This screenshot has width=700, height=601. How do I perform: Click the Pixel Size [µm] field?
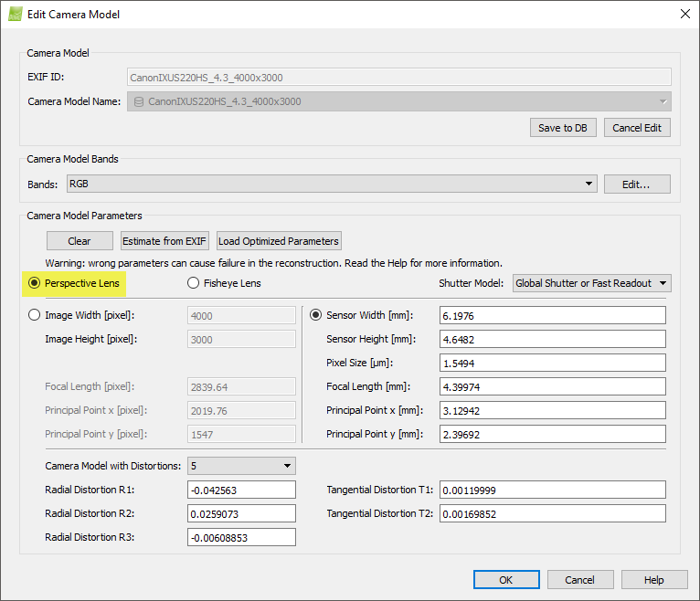551,363
